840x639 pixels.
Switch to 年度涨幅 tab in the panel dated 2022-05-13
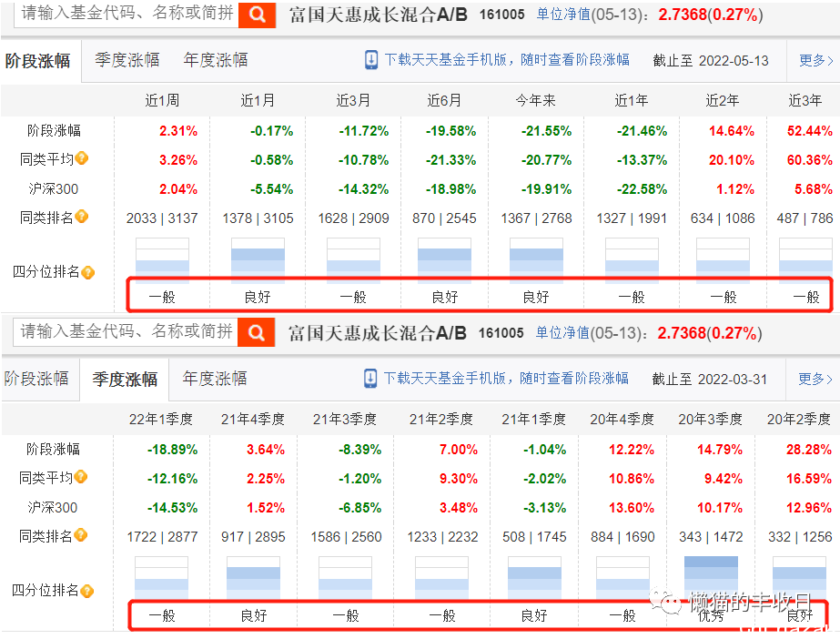pyautogui.click(x=216, y=60)
